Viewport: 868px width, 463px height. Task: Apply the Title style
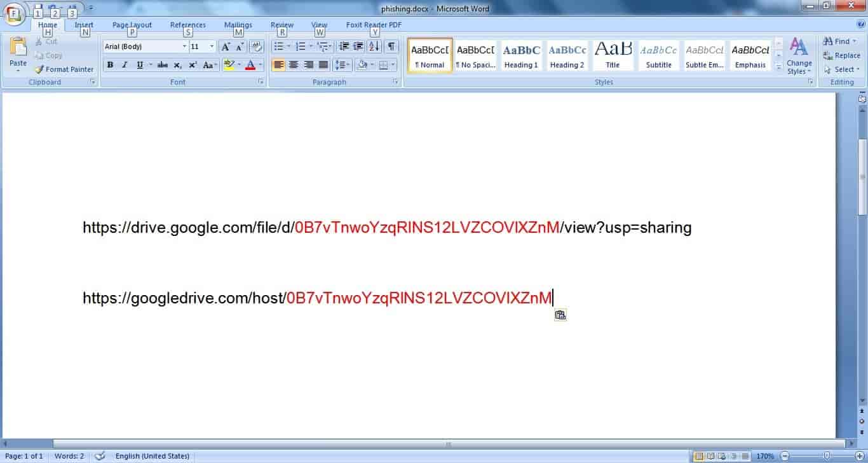(613, 56)
